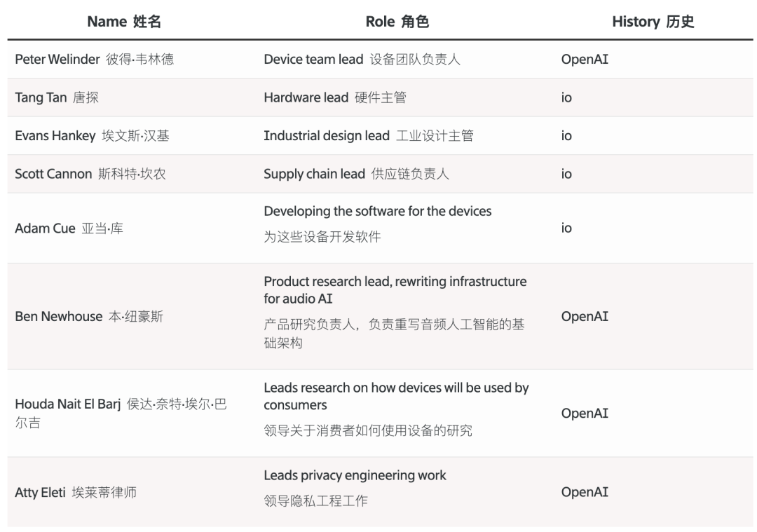Viewport: 757px width, 532px height.
Task: Select the Supply chain lead role cell
Action: click(x=356, y=174)
